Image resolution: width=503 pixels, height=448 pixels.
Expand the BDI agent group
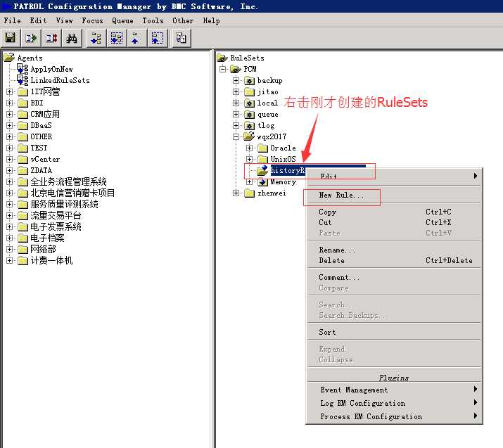[x=10, y=103]
